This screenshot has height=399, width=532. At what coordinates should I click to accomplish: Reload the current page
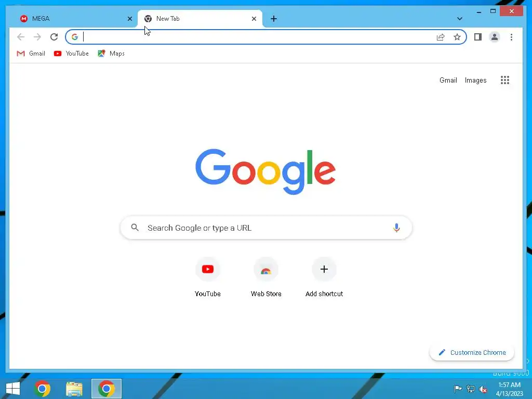click(x=54, y=37)
